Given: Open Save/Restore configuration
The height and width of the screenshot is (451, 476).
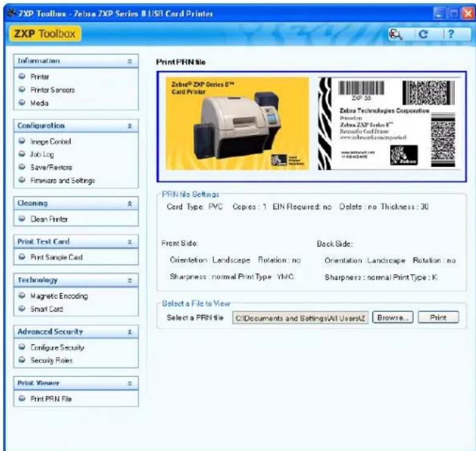Looking at the screenshot, I should (x=51, y=167).
